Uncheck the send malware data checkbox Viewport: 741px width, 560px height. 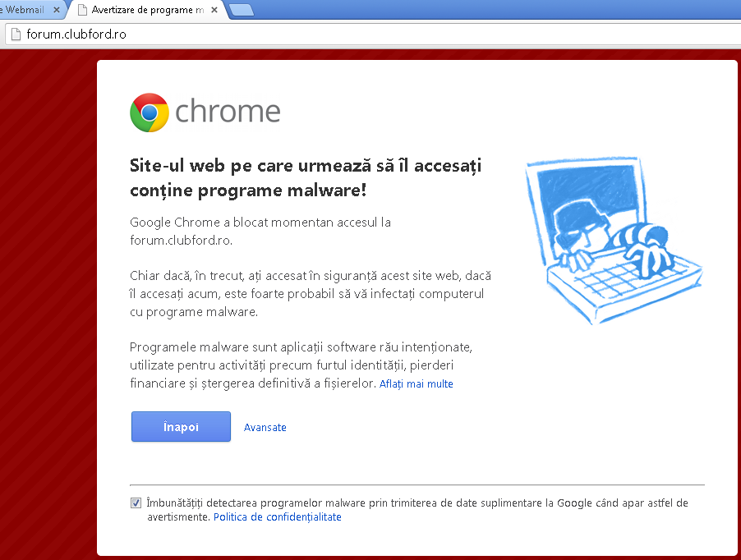(136, 503)
